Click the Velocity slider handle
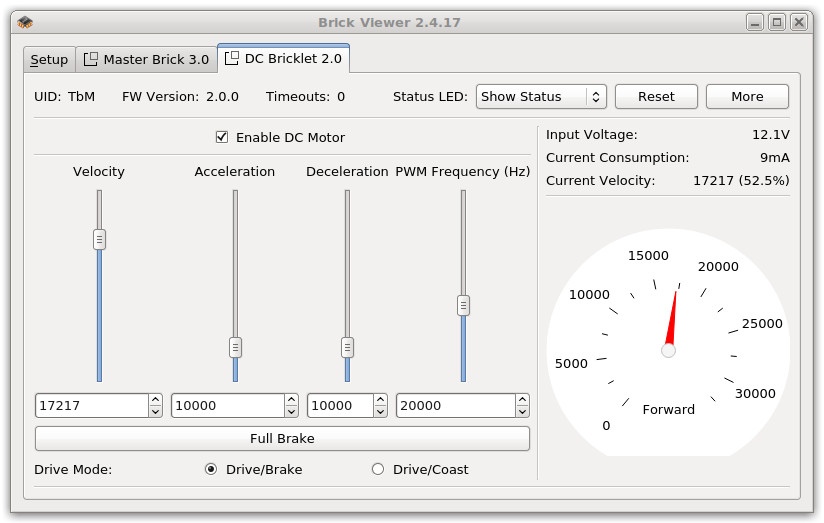 (x=99, y=239)
